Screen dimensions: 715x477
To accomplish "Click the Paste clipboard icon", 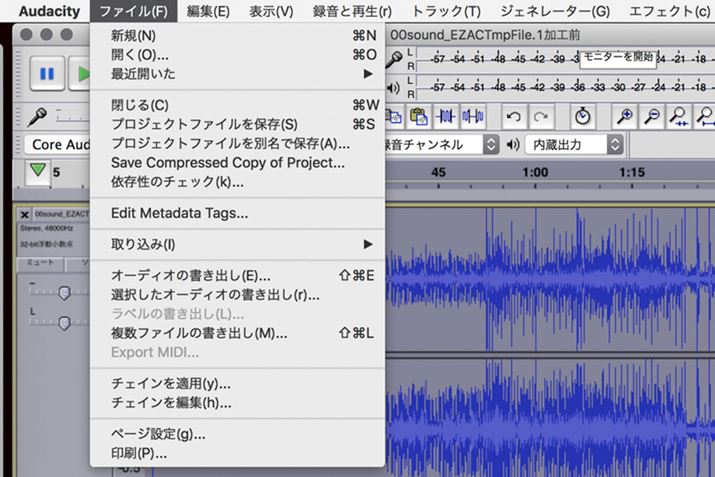I will point(418,116).
